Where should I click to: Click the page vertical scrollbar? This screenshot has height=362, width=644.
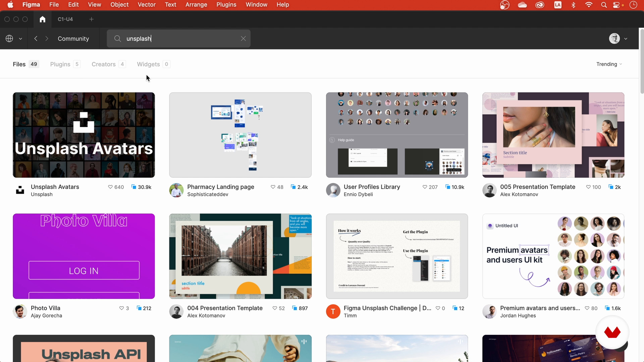point(642,61)
